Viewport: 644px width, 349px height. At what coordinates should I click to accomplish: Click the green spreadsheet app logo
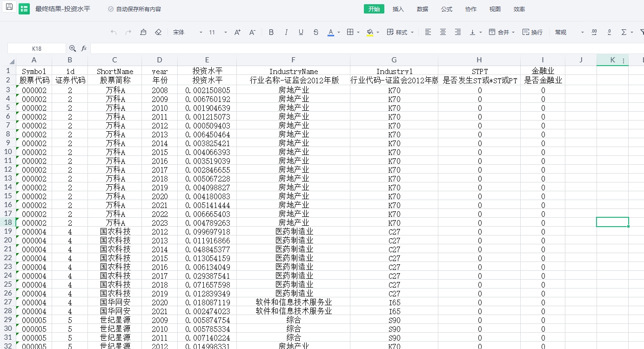tap(24, 9)
